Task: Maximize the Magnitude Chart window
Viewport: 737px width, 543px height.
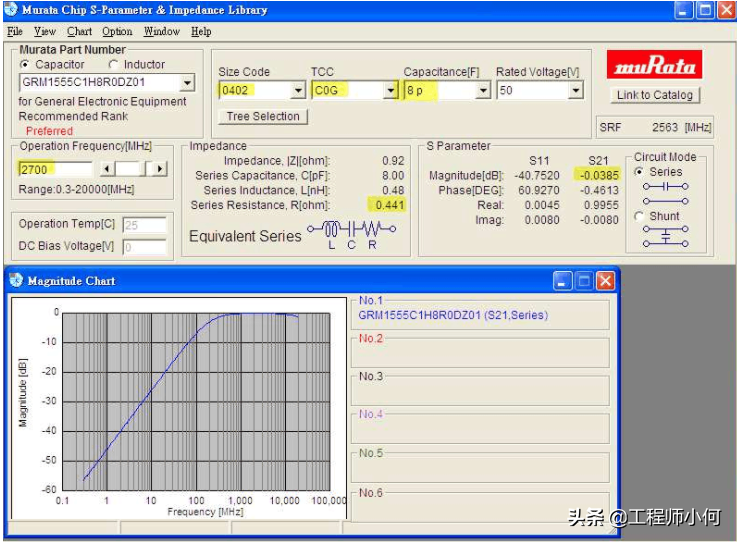Action: coord(584,281)
